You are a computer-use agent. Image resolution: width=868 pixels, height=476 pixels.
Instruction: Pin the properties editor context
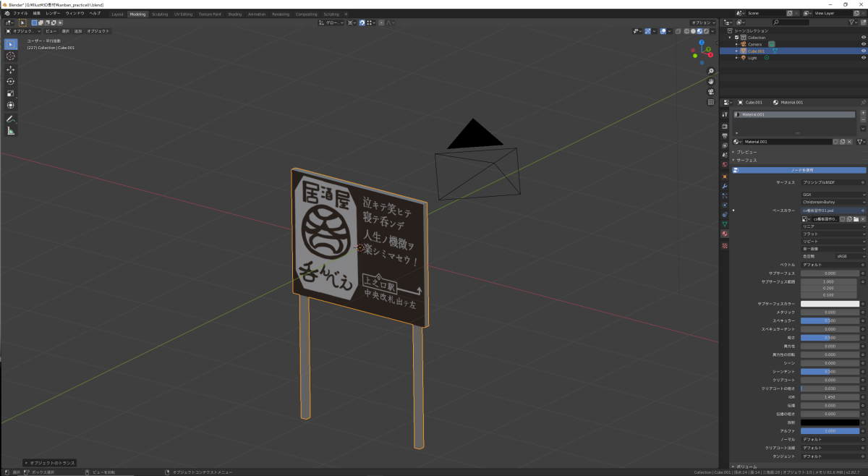click(862, 103)
